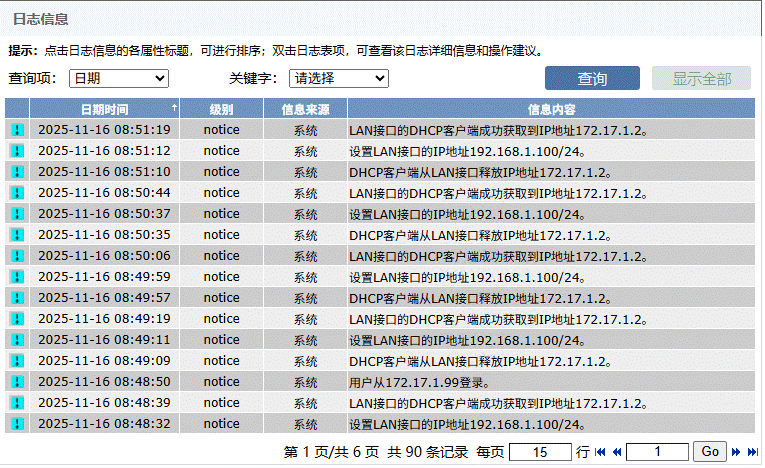Image resolution: width=765 pixels, height=468 pixels.
Task: Sort by 级别 column header
Action: coord(221,109)
